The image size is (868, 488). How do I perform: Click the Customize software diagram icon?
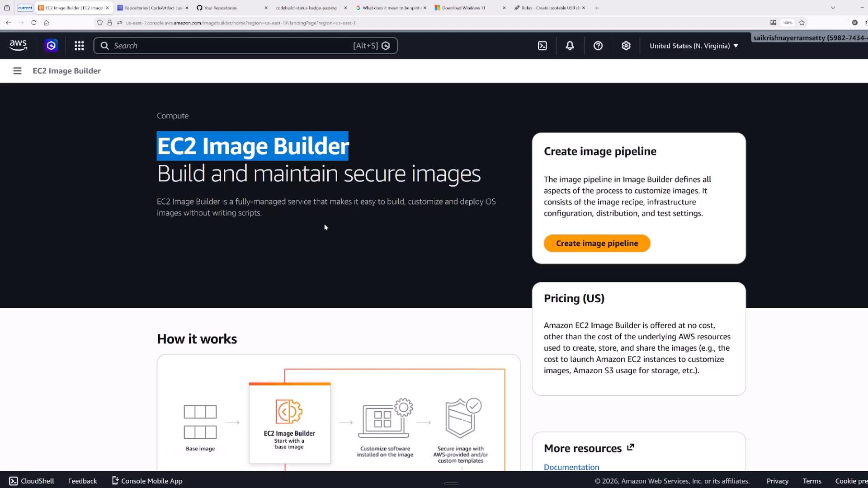(x=386, y=418)
